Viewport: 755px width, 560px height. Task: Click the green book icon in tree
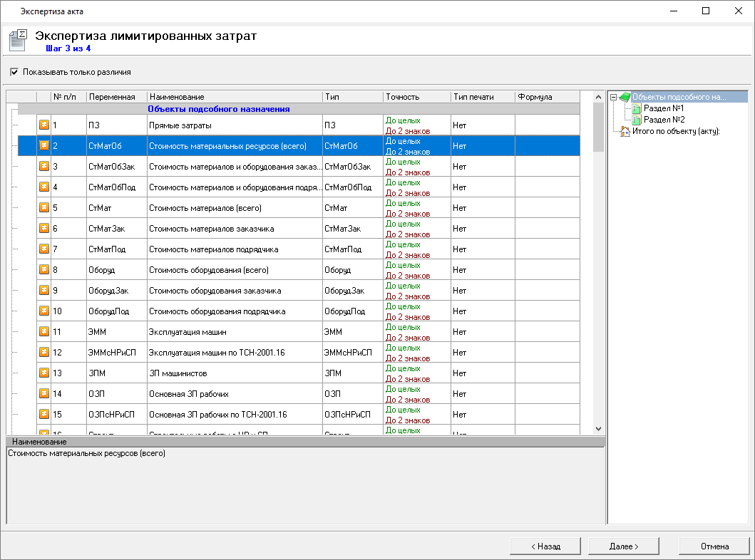[x=625, y=97]
